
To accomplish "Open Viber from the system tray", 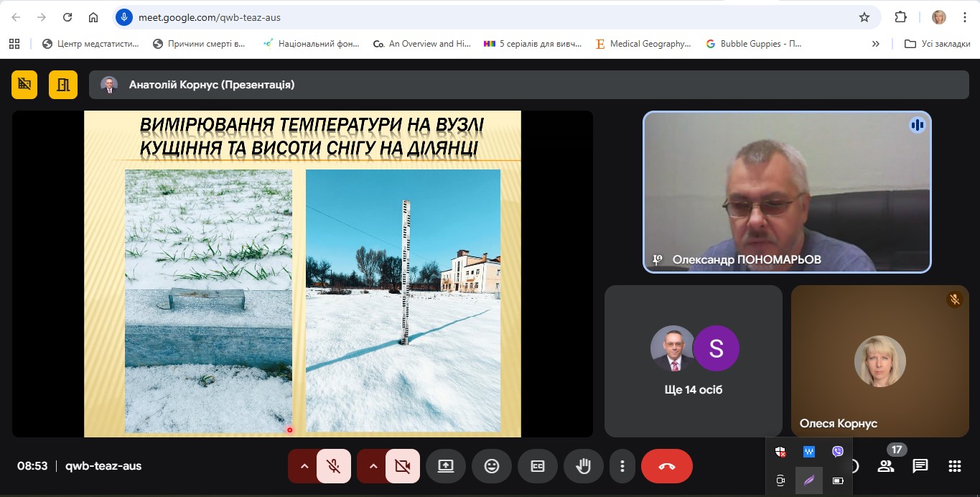I will 838,452.
